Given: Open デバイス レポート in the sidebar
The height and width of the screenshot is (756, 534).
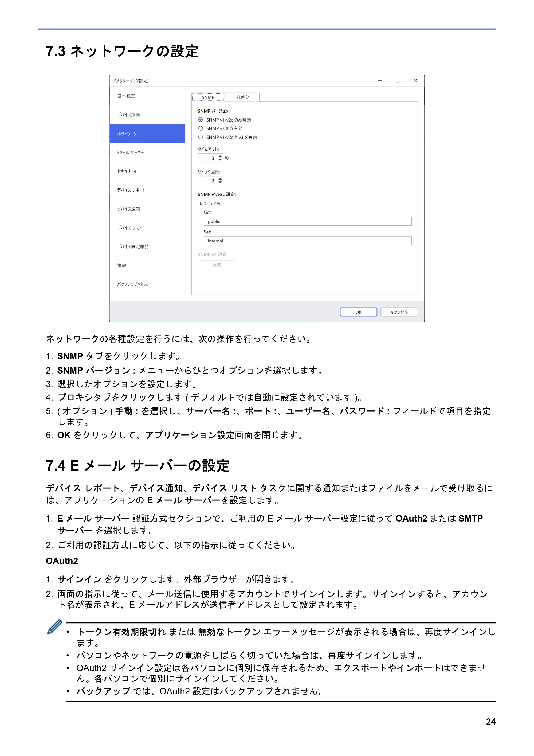Looking at the screenshot, I should point(147,190).
